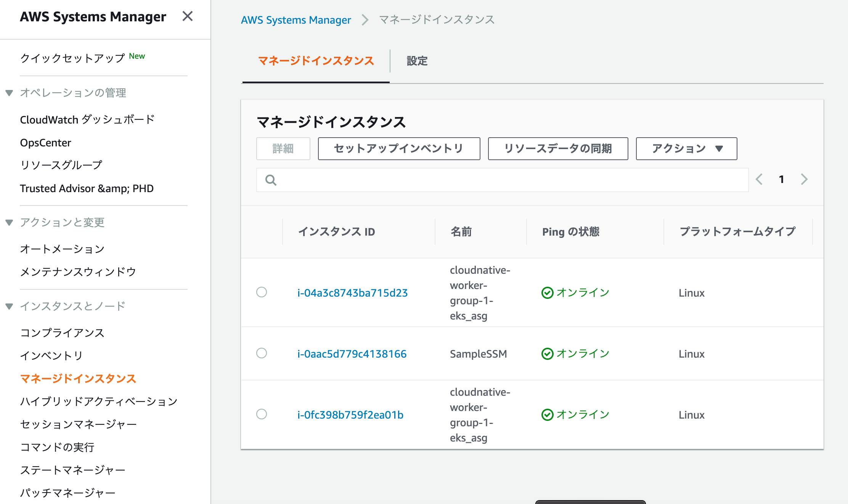Switch to the 設定 tab
The width and height of the screenshot is (848, 504).
[417, 61]
